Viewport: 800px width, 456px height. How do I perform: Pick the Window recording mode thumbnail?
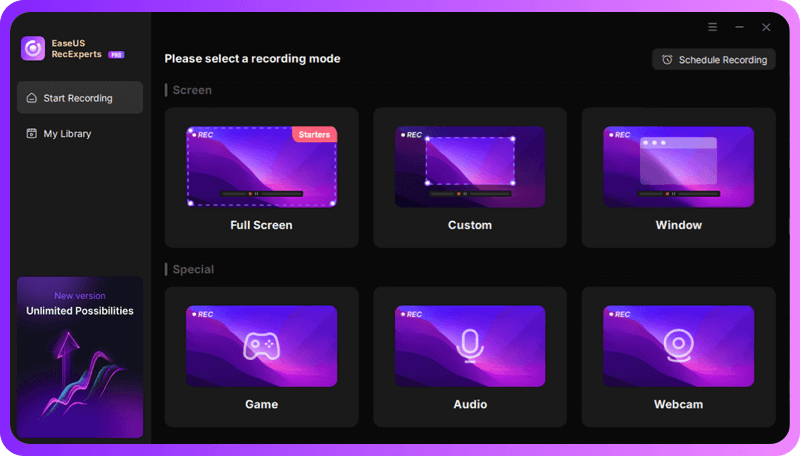[x=678, y=166]
